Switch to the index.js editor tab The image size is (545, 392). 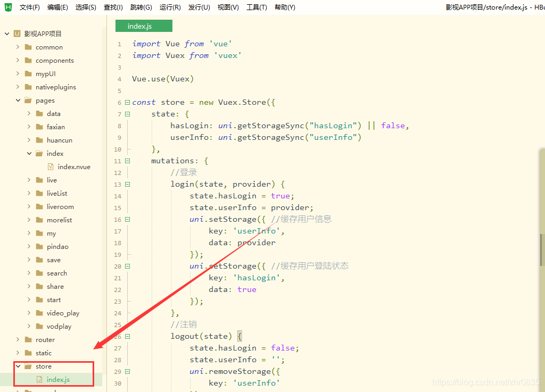[140, 26]
